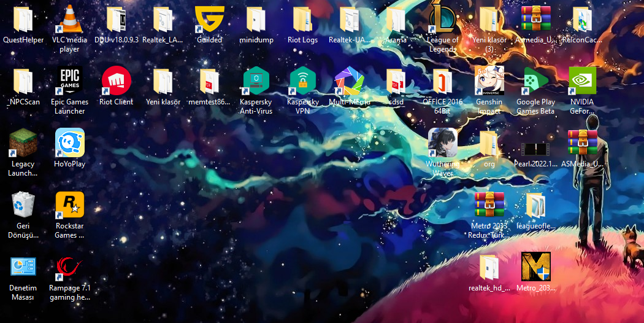Open Kaspersky VPN shortcut

point(303,80)
